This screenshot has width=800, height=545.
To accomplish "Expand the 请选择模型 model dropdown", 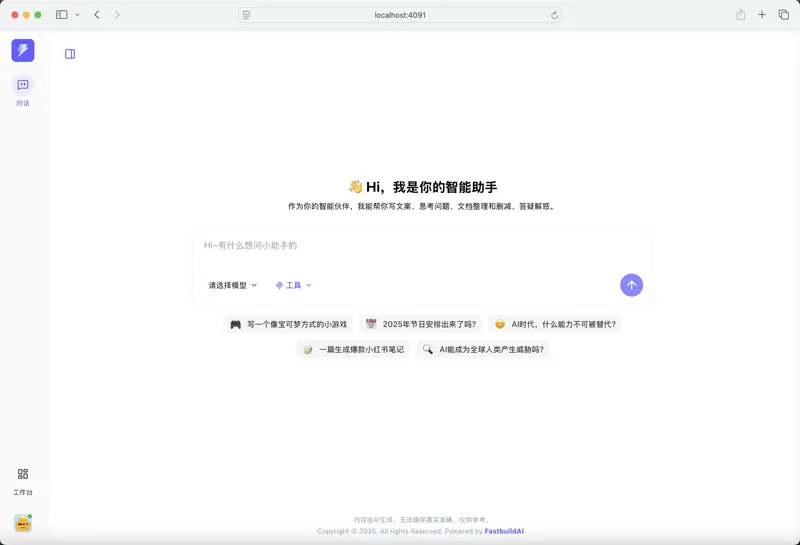I will [233, 285].
